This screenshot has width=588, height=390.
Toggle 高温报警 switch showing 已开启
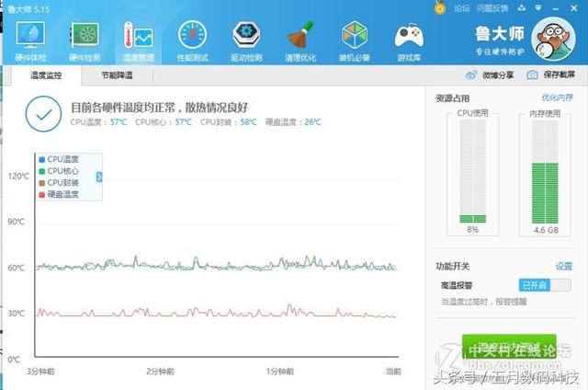pos(545,285)
